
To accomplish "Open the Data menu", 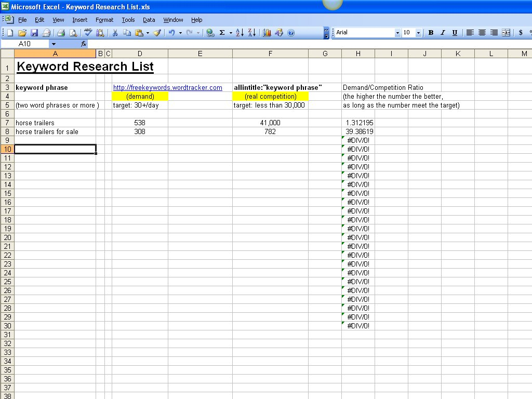I will coord(149,20).
